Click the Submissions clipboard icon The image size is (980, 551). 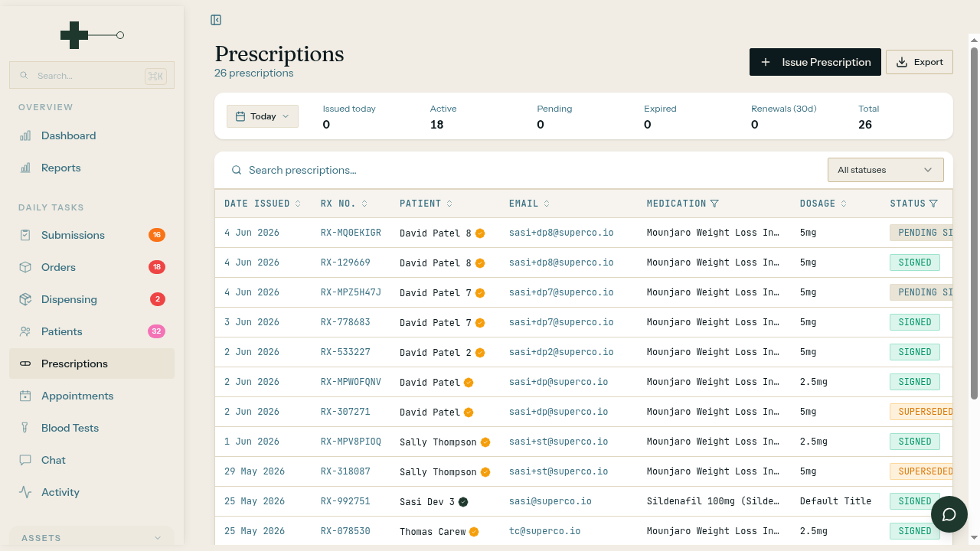pos(25,235)
